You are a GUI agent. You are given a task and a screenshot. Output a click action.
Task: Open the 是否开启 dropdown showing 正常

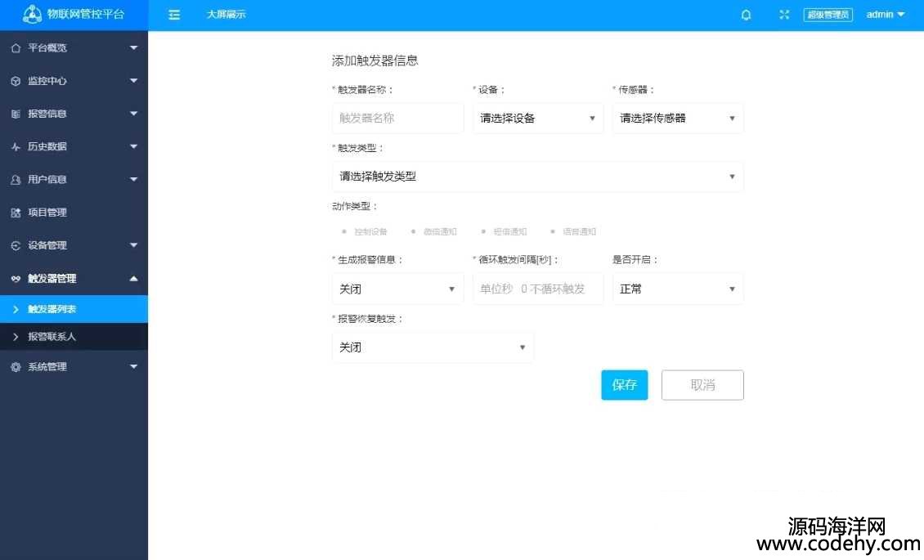tap(678, 289)
